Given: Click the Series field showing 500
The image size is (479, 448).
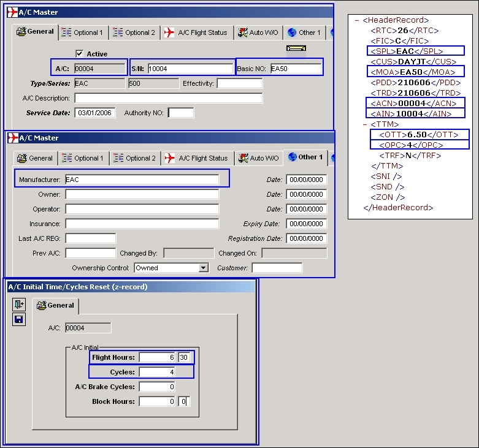Looking at the screenshot, I should (153, 83).
